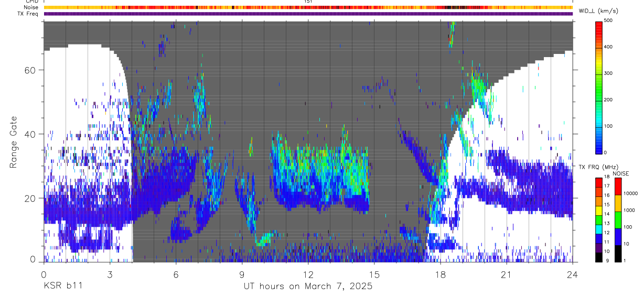Click the "Range Gate" y-axis title
Viewport: 644px width, 297px height.
13,142
